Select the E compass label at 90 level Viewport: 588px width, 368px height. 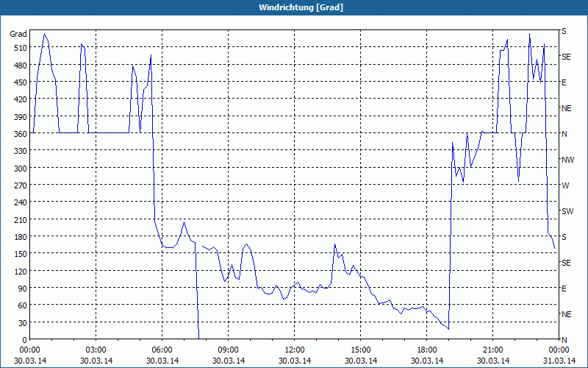(x=564, y=289)
